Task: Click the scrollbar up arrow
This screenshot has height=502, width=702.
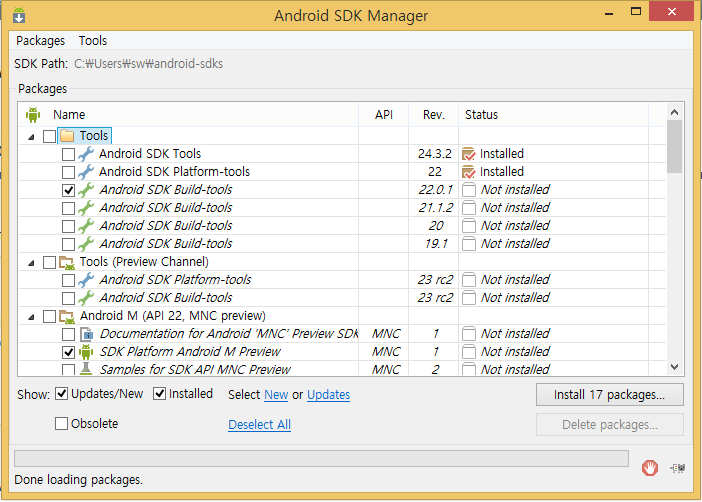Action: (675, 112)
